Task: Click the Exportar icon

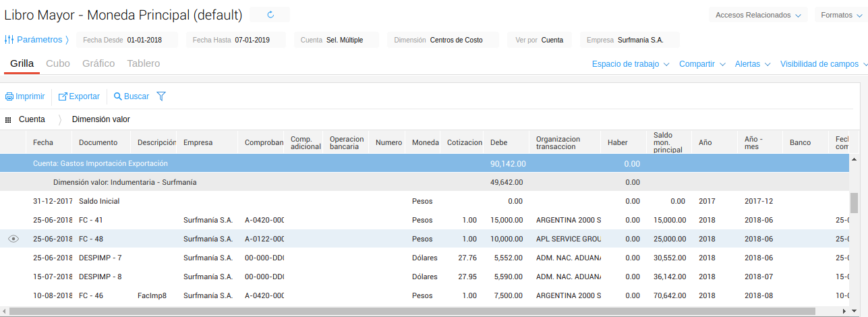Action: [63, 96]
